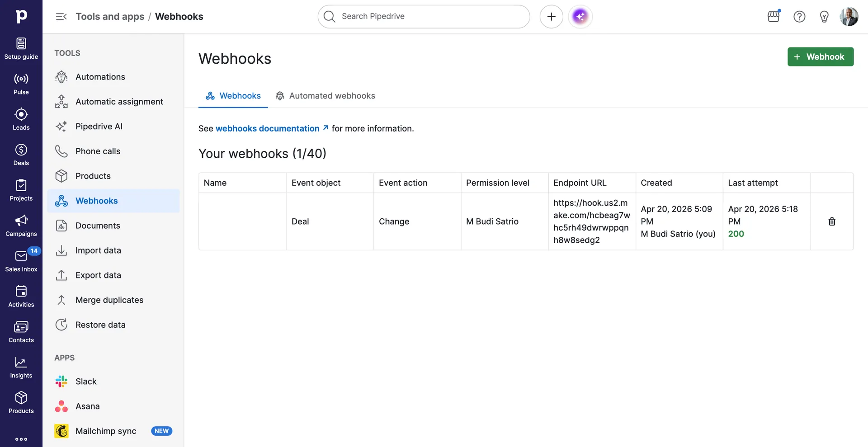
Task: Open Sales Inbox with the badge showing 14
Action: (21, 259)
